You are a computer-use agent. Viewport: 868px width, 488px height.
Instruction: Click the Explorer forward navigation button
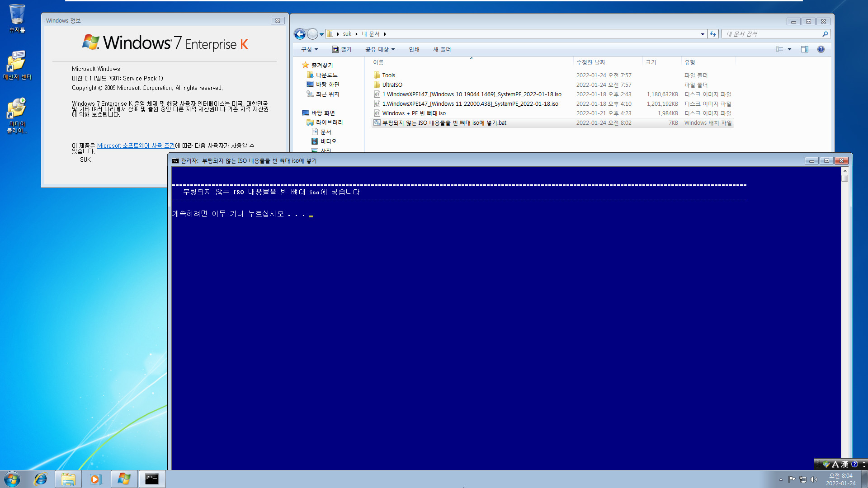[x=312, y=34]
